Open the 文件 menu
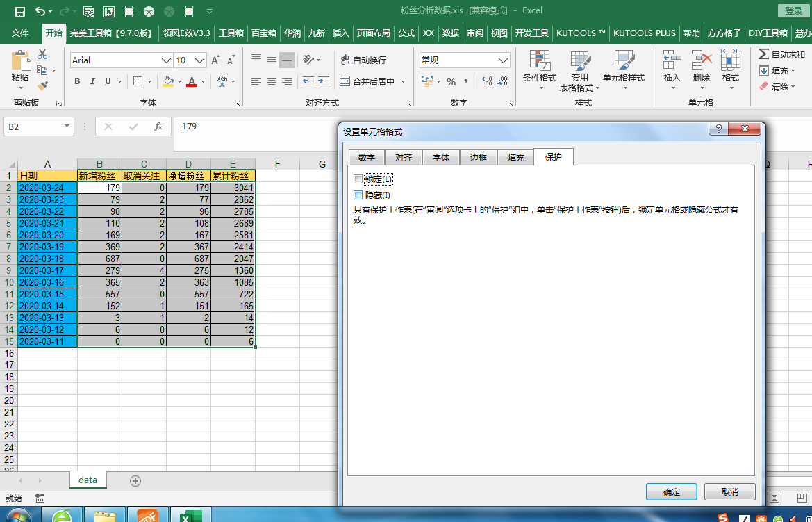Screen dimensions: 812x522 coord(19,33)
